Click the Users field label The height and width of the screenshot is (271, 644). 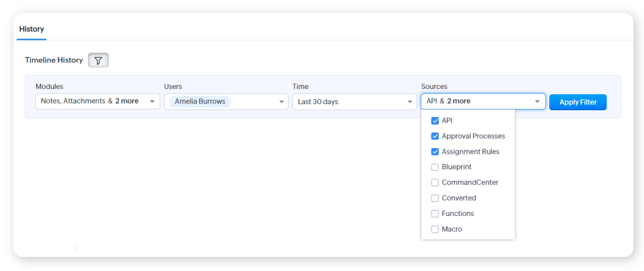173,87
